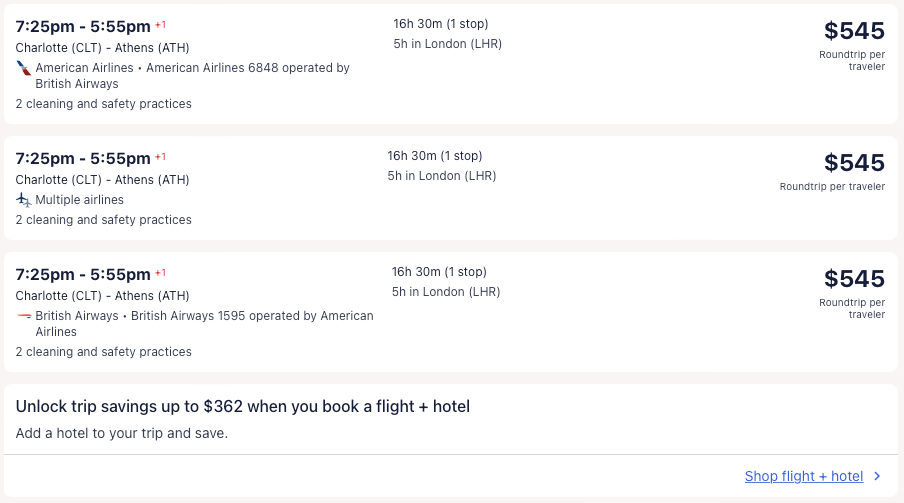Click the British Airways logo icon
This screenshot has height=503, width=904.
tap(24, 316)
